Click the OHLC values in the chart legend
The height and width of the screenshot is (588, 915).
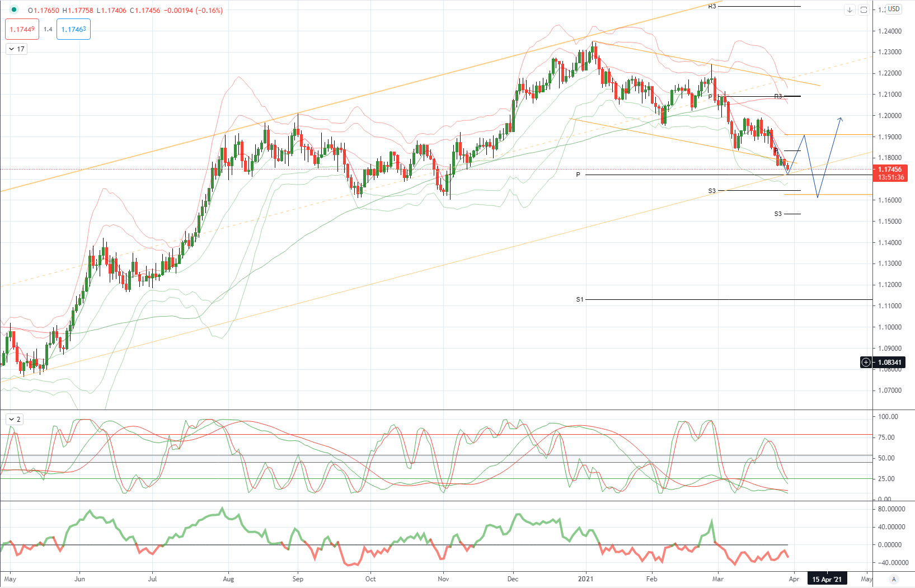point(125,11)
